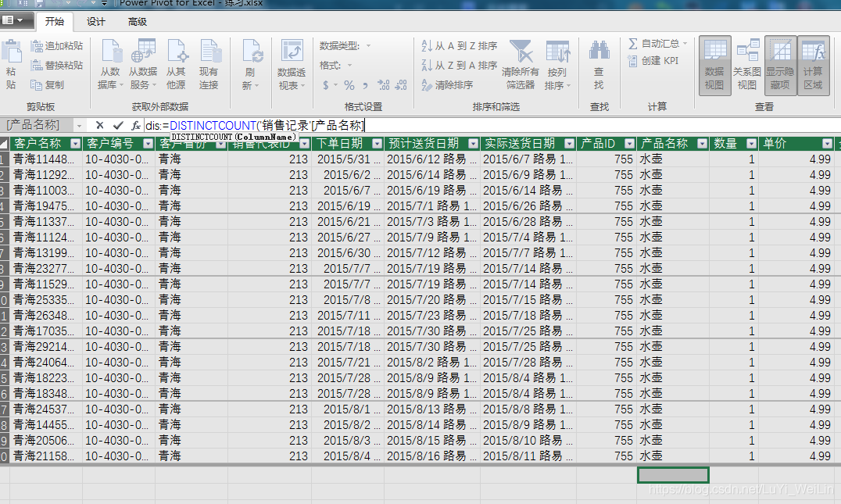Select the highlighted calculation area cell
Viewport: 841px width, 504px height.
(x=673, y=475)
